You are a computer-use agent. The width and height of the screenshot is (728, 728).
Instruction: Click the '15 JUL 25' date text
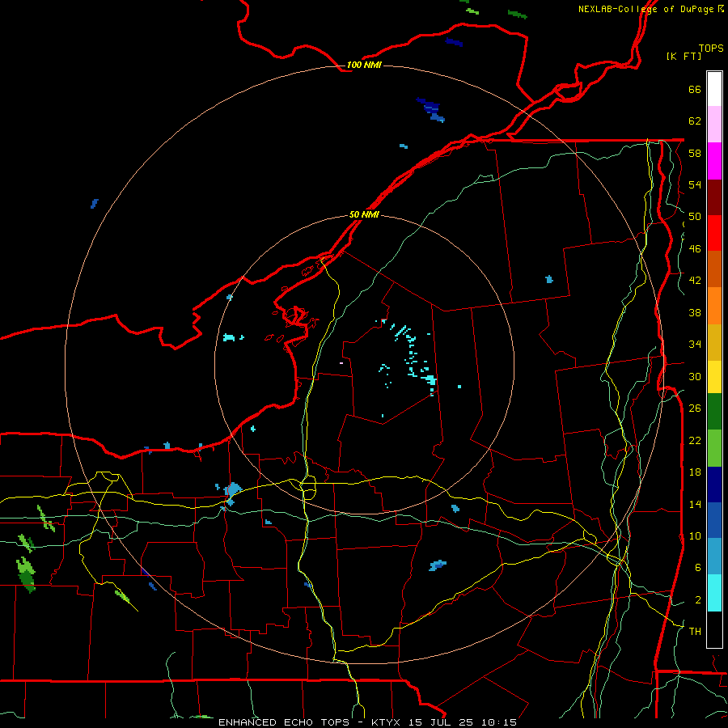(x=442, y=722)
